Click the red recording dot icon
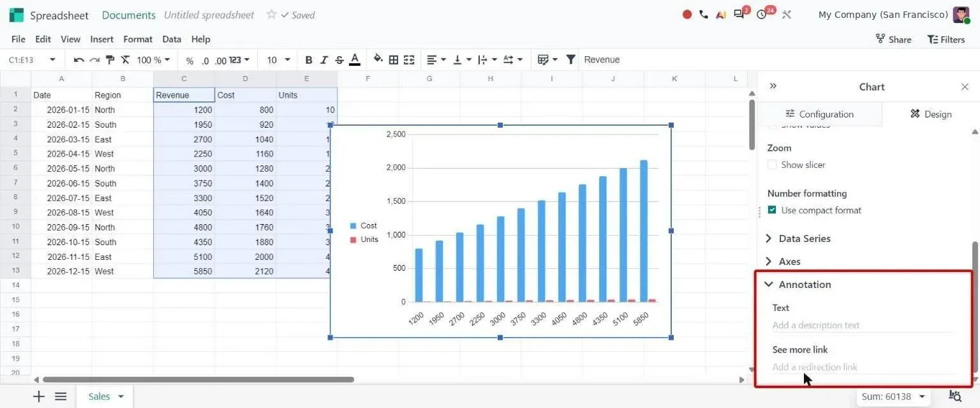This screenshot has height=408, width=980. click(687, 15)
